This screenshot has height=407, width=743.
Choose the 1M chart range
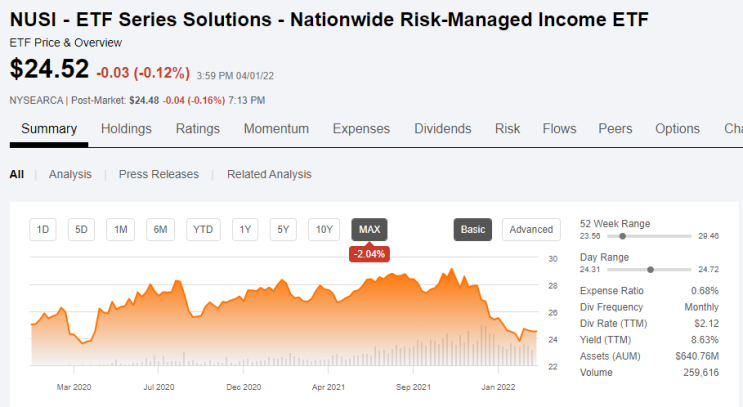pos(120,229)
